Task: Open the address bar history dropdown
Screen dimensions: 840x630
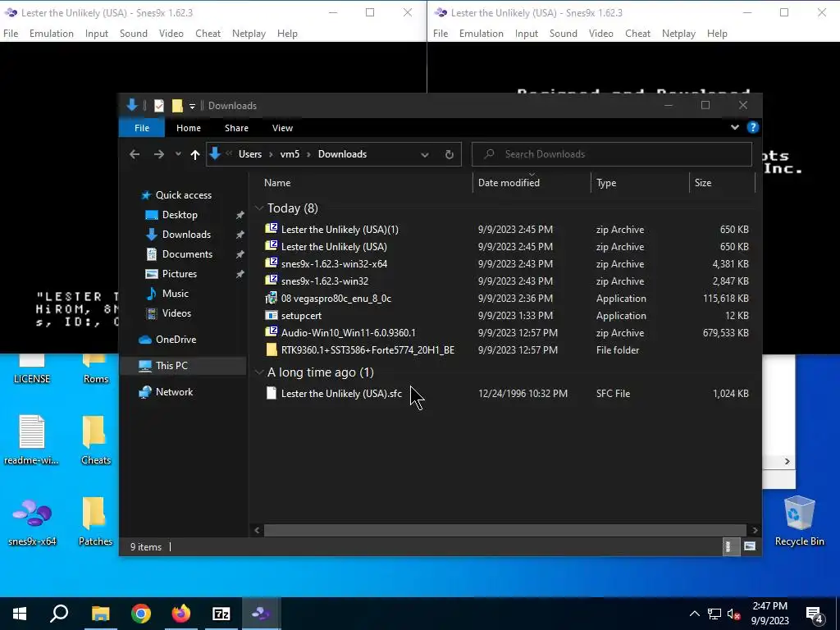Action: [x=425, y=155]
